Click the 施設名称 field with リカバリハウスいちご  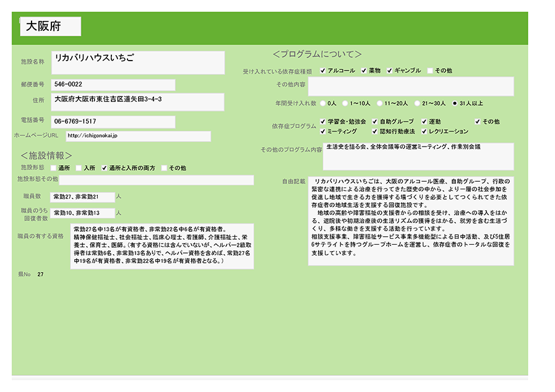pos(137,62)
